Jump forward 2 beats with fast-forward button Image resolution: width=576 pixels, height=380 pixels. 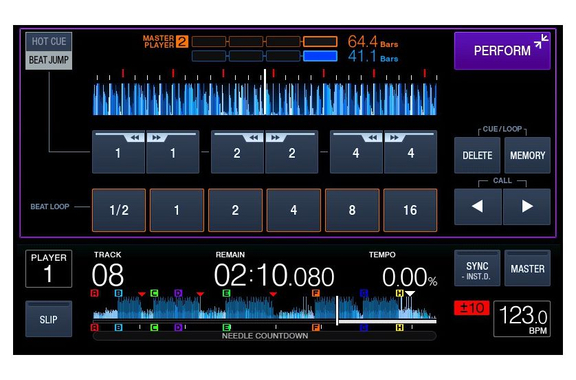point(292,152)
